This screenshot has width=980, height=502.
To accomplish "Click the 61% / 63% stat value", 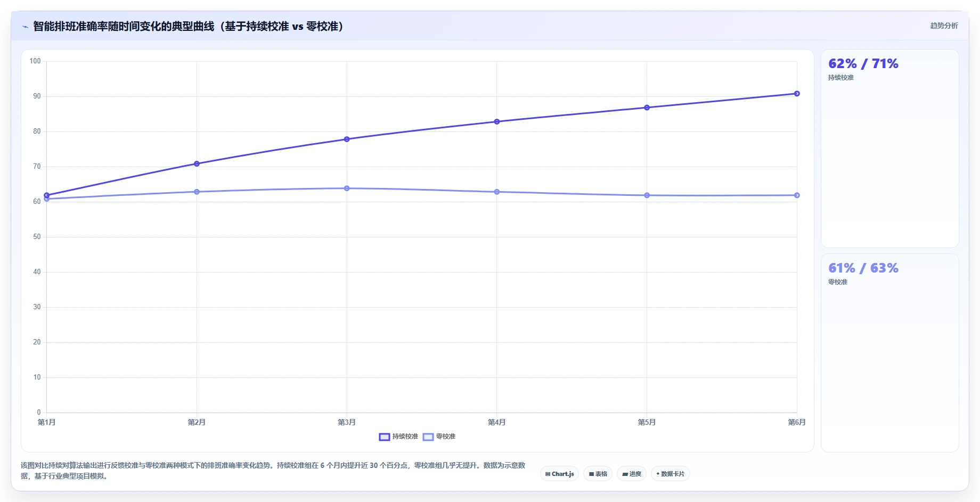I will point(863,268).
